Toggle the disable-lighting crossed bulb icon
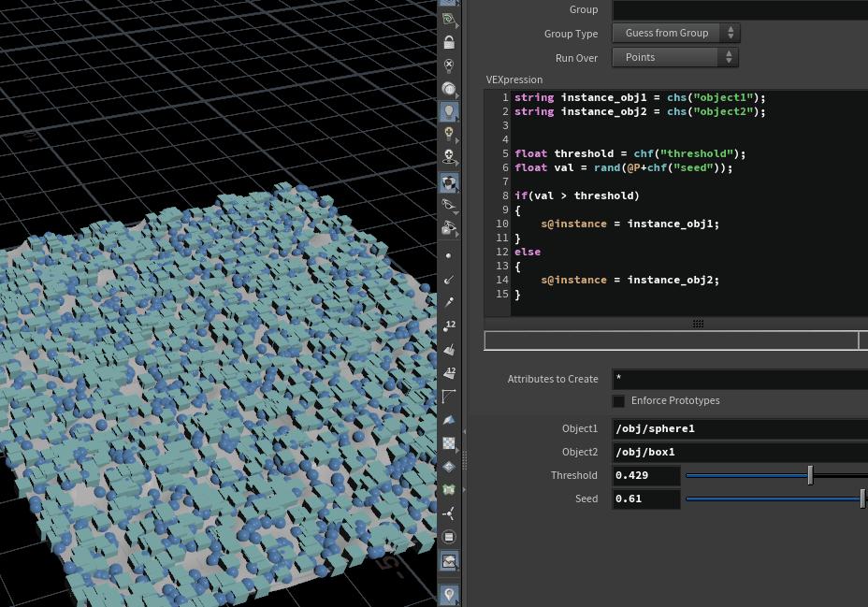 pyautogui.click(x=449, y=65)
